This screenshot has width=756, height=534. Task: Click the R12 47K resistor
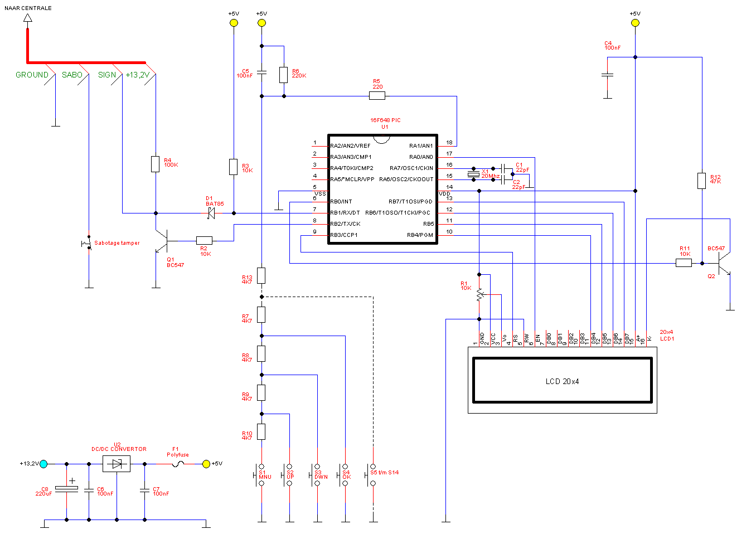(x=701, y=181)
